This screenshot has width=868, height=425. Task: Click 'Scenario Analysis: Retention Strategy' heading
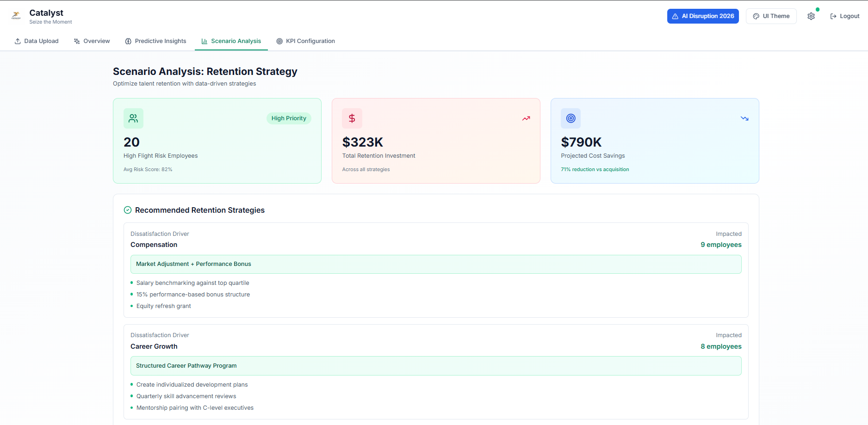(x=205, y=72)
